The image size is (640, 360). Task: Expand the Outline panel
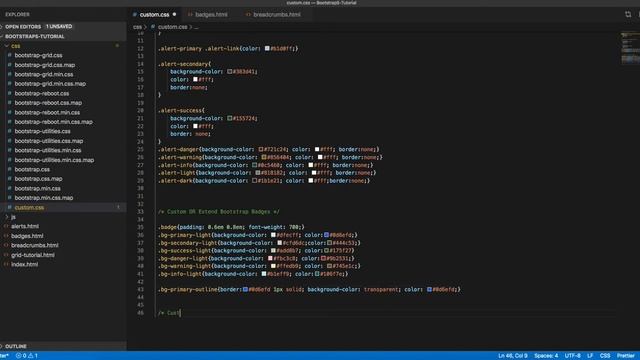(63, 346)
